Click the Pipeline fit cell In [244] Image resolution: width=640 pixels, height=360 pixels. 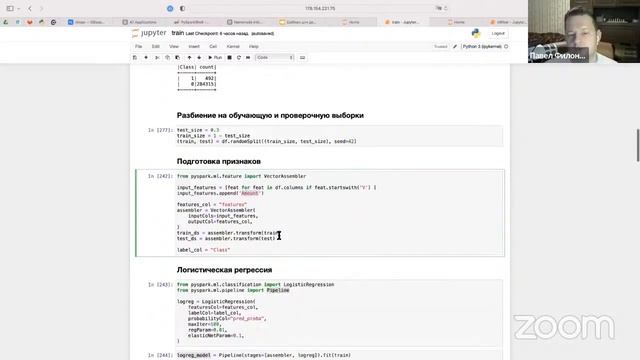tap(339, 355)
